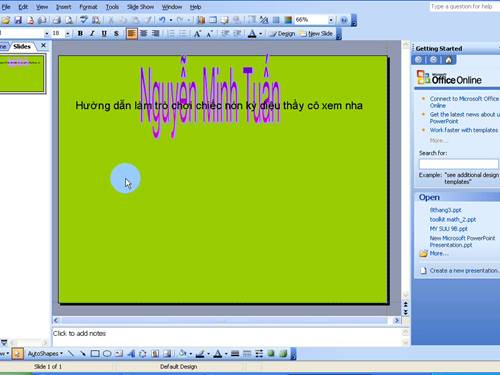Select the Rectangle drawing tool
Screen dimensions: 500x375
pyautogui.click(x=95, y=354)
